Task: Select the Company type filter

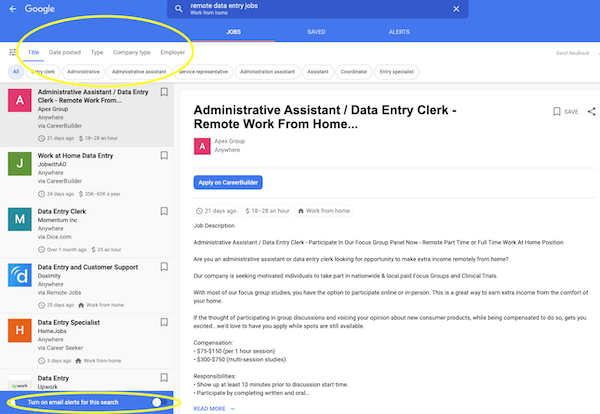Action: [132, 52]
